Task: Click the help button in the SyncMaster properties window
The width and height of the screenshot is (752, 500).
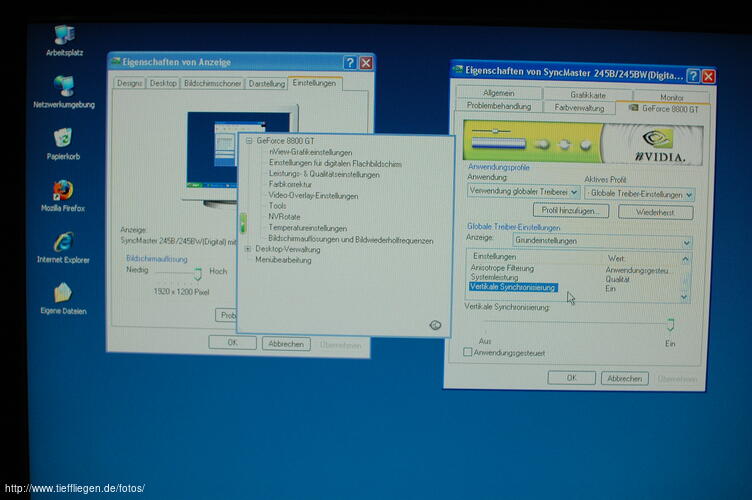Action: click(x=693, y=76)
